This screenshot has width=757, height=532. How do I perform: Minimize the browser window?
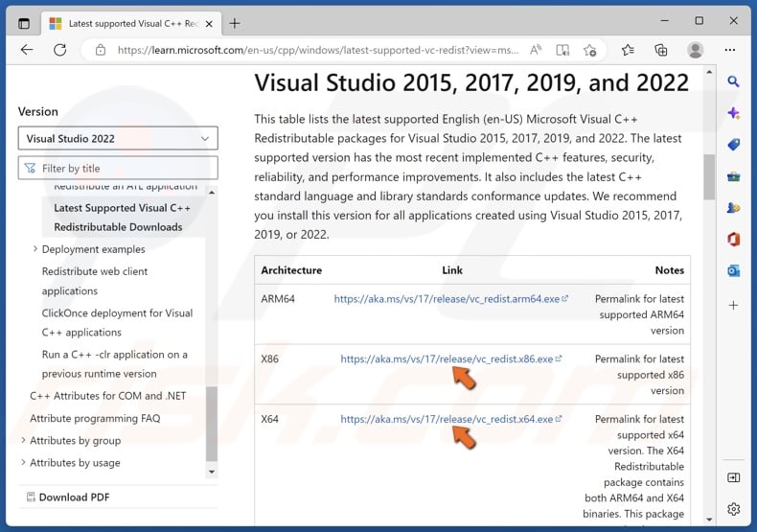tap(664, 21)
